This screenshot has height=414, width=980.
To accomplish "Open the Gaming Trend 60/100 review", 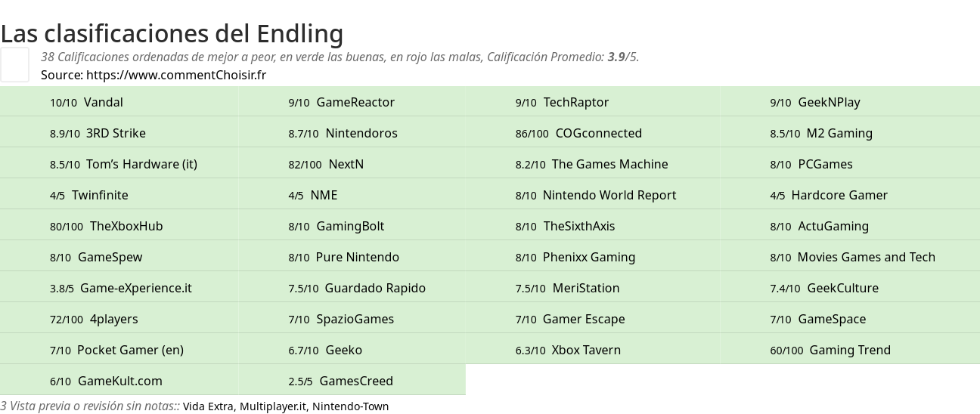I will (x=850, y=350).
